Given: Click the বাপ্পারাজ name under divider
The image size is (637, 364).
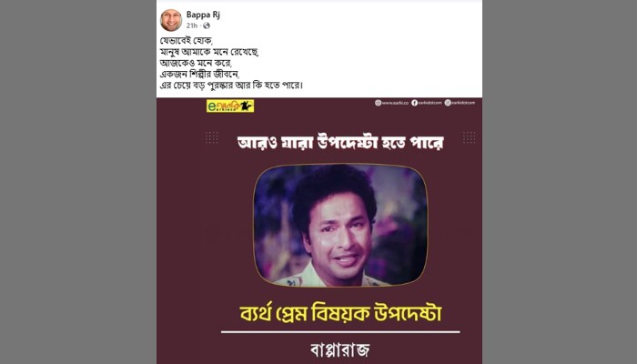Looking at the screenshot, I should click(x=340, y=349).
